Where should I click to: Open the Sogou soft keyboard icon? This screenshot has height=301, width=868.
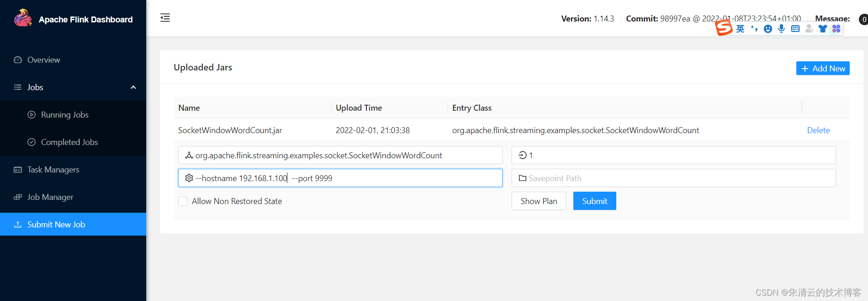(795, 29)
